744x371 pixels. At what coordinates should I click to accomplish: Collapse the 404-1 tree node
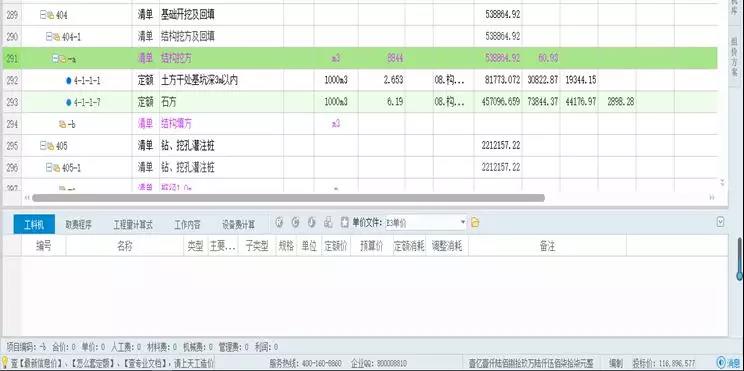click(x=48, y=37)
